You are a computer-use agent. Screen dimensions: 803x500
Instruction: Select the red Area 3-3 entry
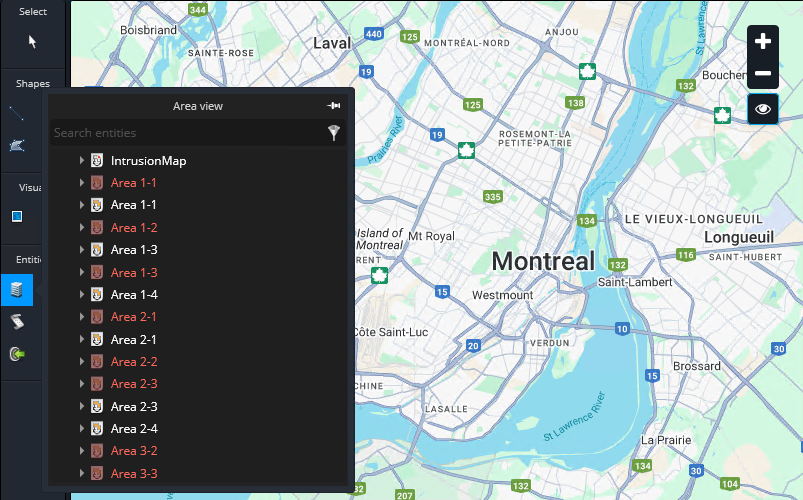(134, 474)
